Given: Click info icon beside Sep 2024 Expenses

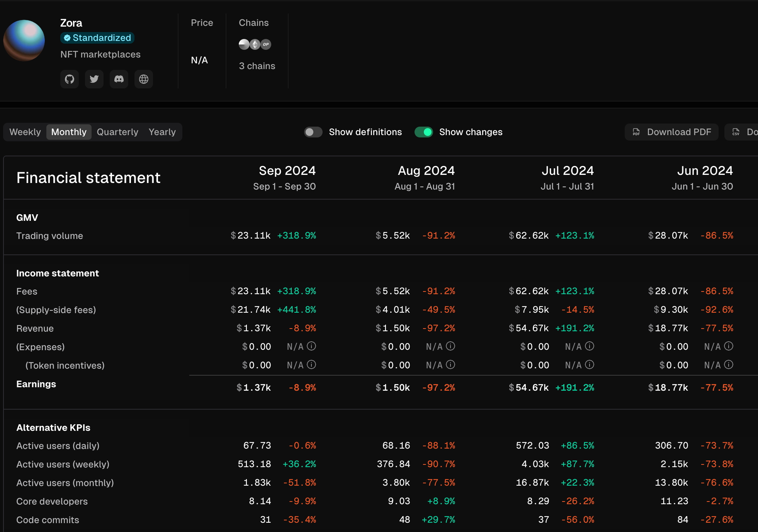Looking at the screenshot, I should (x=311, y=346).
